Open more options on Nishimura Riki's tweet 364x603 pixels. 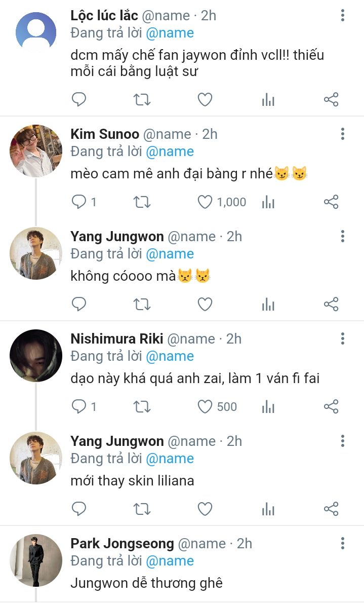click(x=343, y=339)
